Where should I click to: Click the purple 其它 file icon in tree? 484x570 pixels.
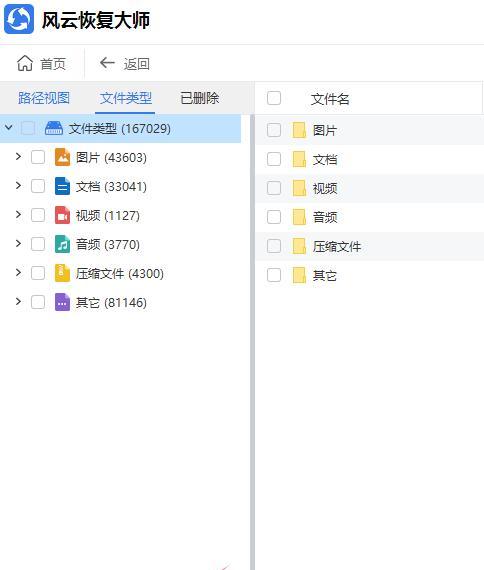(62, 302)
